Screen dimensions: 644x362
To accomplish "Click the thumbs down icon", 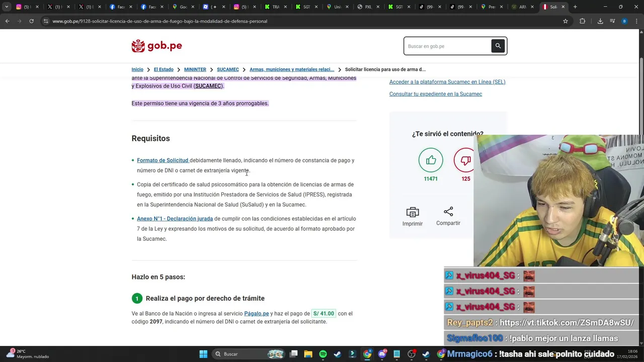I will tap(465, 160).
